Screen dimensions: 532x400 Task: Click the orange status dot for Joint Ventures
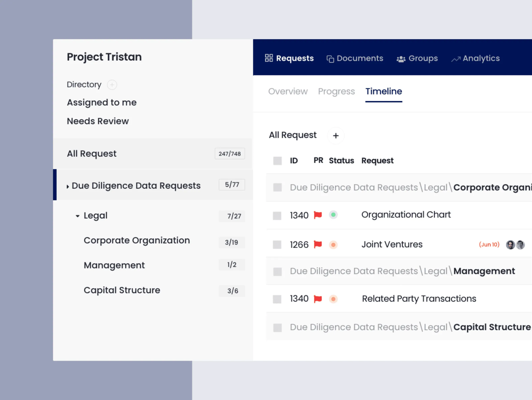point(333,245)
